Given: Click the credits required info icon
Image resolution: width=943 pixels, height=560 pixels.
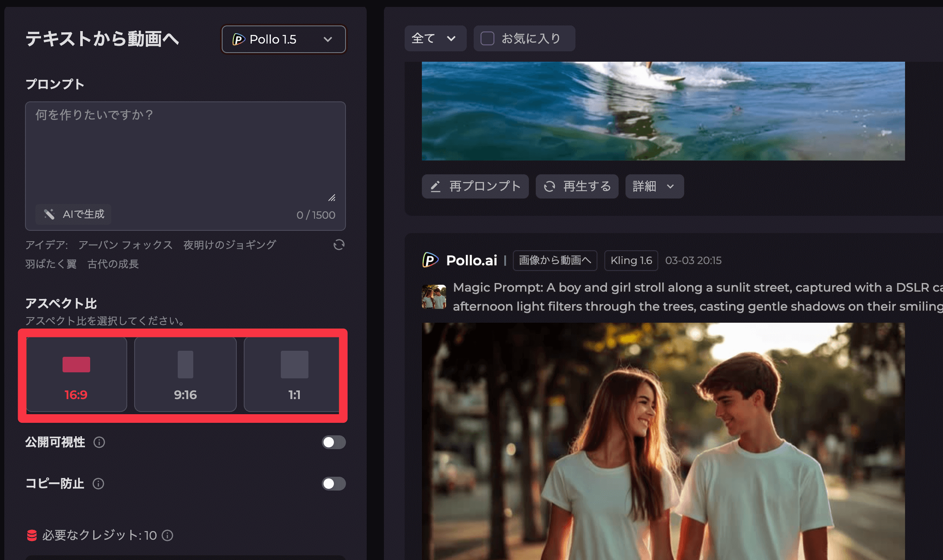Looking at the screenshot, I should click(167, 535).
